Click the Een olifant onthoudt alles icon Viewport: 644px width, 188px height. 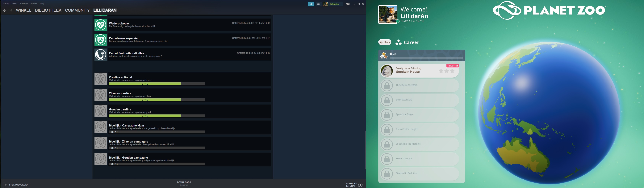pyautogui.click(x=101, y=55)
